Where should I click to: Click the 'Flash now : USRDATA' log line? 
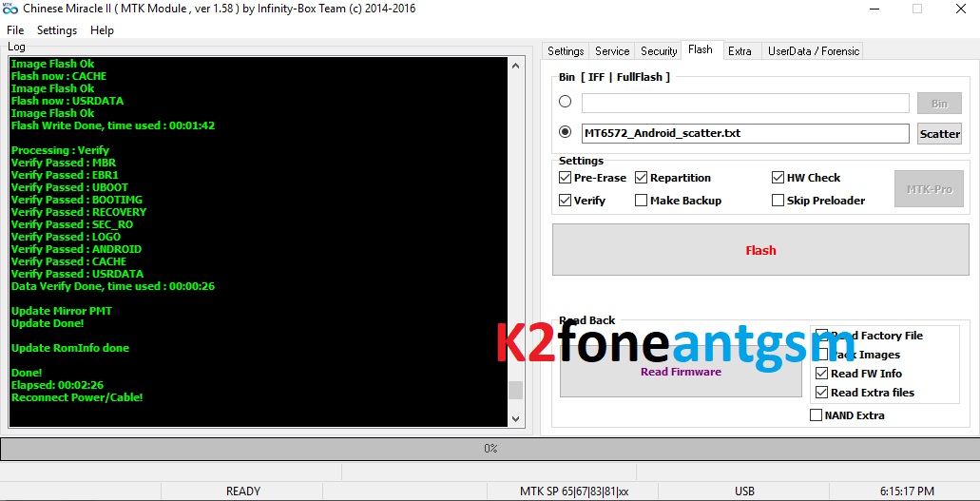click(67, 101)
